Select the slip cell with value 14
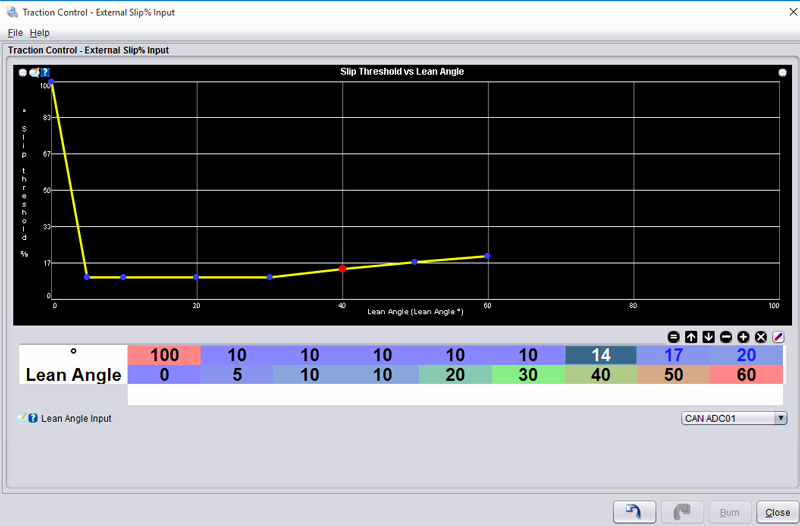Screen dimensions: 800x526 600,355
